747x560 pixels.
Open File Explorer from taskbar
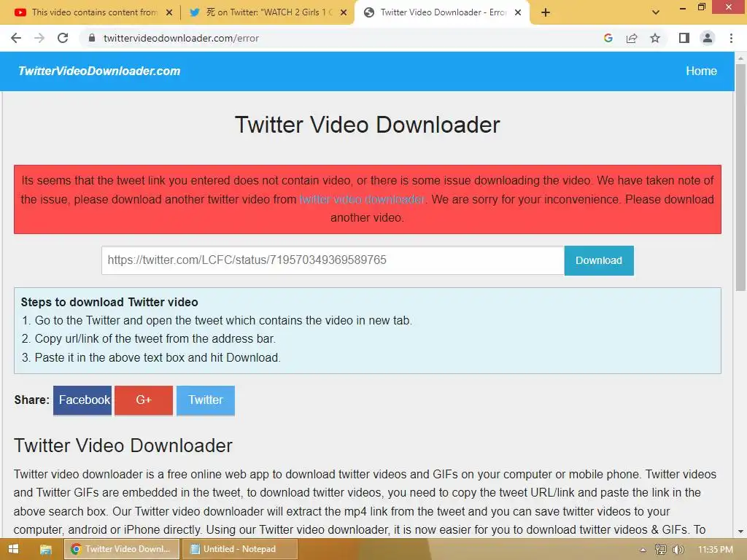coord(45,549)
